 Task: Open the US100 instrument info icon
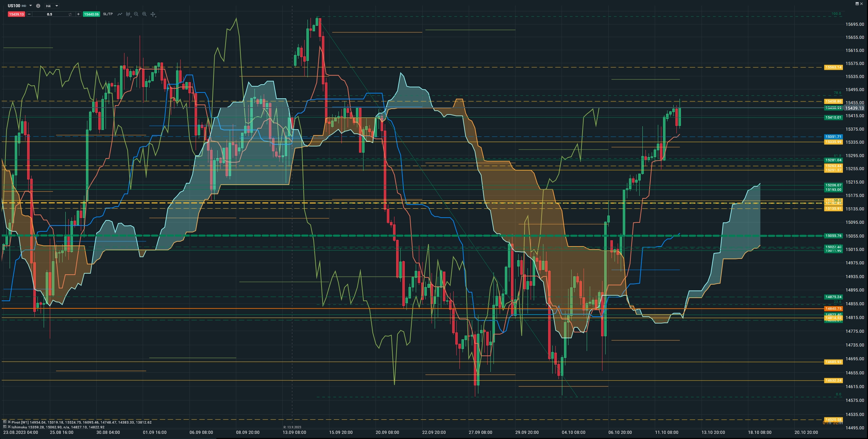(38, 6)
